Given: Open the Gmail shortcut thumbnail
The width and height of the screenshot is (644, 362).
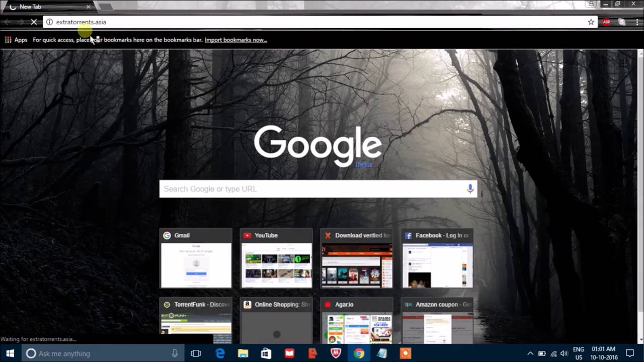Looking at the screenshot, I should click(196, 258).
